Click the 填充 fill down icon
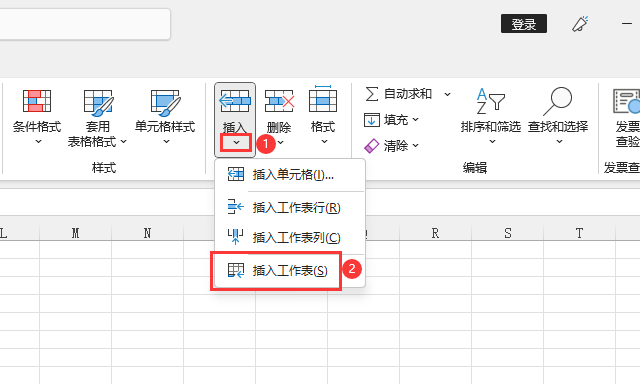The image size is (640, 384). click(x=372, y=120)
